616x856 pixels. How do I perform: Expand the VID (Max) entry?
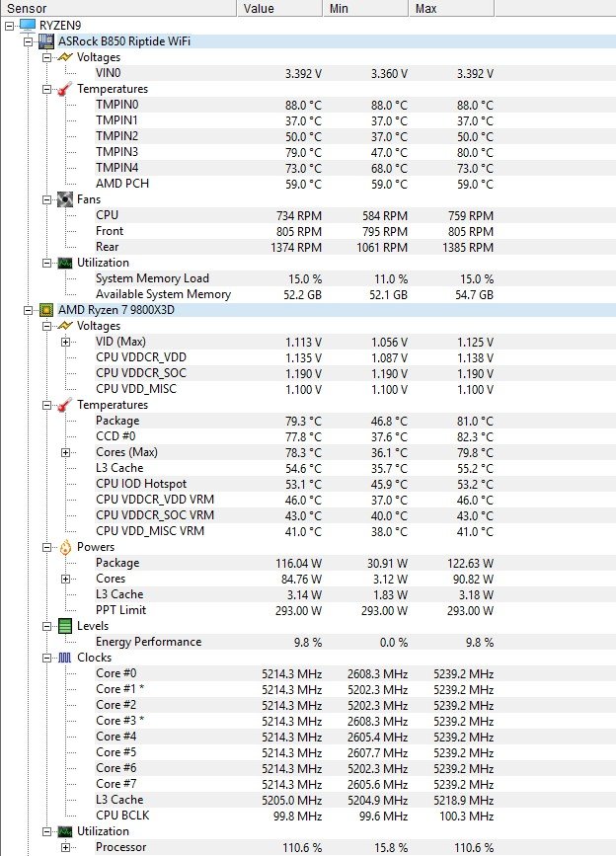[65, 342]
